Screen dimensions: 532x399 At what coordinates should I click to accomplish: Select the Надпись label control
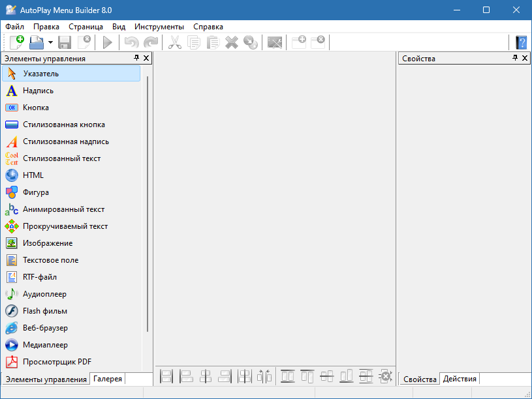point(71,91)
